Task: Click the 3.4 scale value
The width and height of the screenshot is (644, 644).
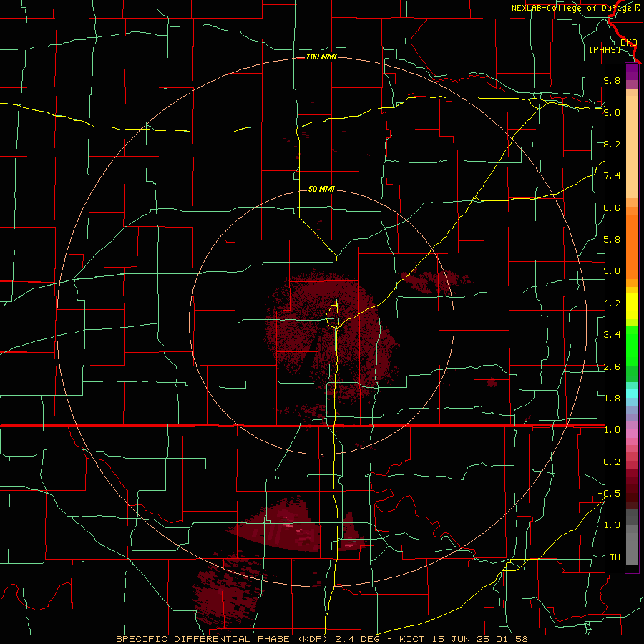Action: tap(612, 335)
